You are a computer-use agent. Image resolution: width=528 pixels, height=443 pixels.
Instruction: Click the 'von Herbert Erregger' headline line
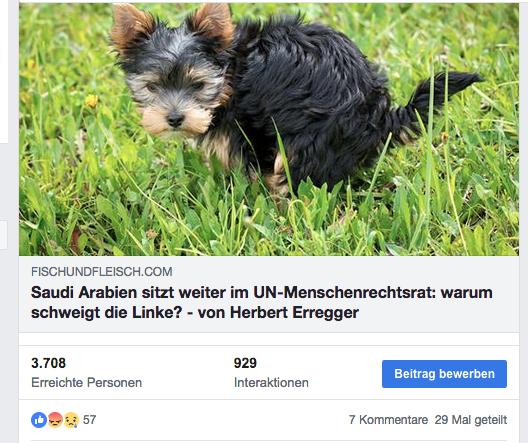coord(278,313)
